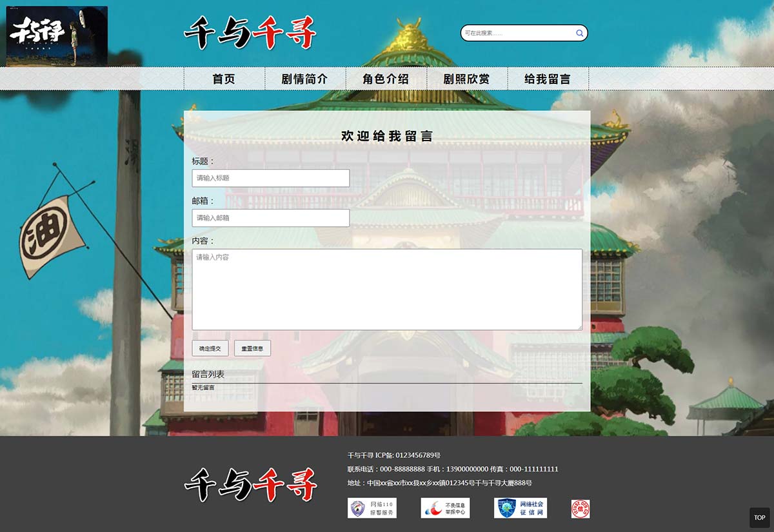Click the magnifier search icon
The width and height of the screenshot is (774, 532).
[579, 33]
